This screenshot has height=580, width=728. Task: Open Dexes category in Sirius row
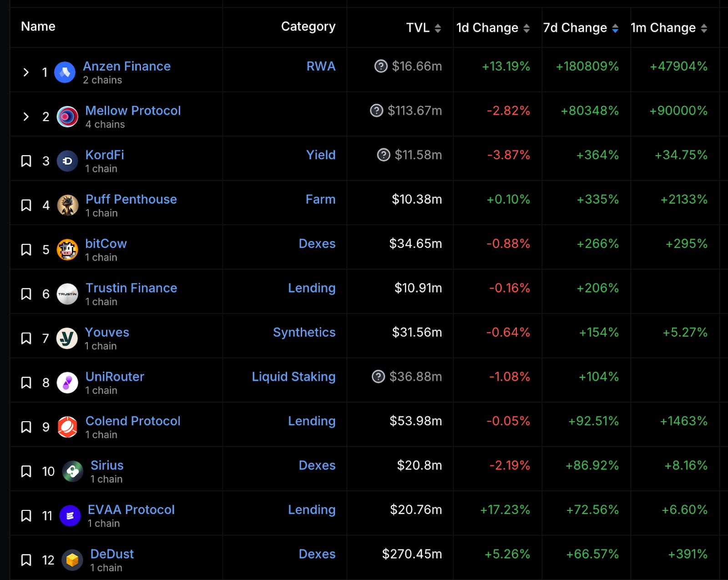pos(317,465)
